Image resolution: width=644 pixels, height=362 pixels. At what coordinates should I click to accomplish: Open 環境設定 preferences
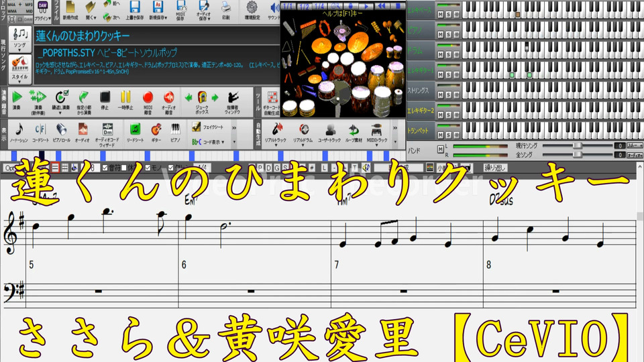coord(252,11)
